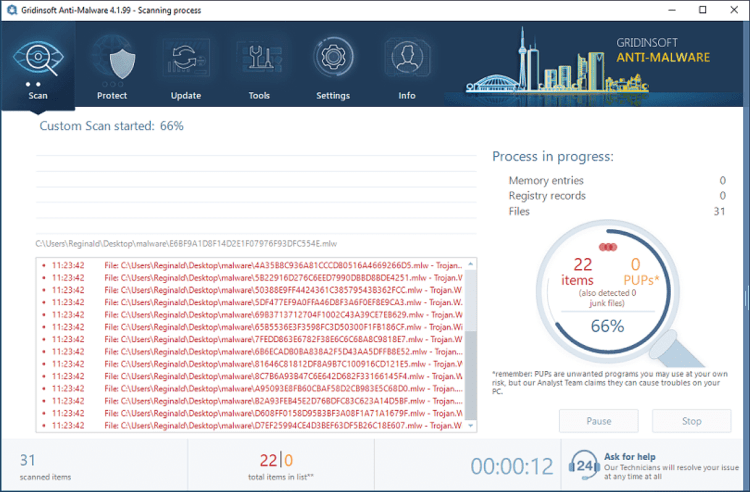Click the scan log scrollbar thumb
750x492 pixels.
point(471,375)
